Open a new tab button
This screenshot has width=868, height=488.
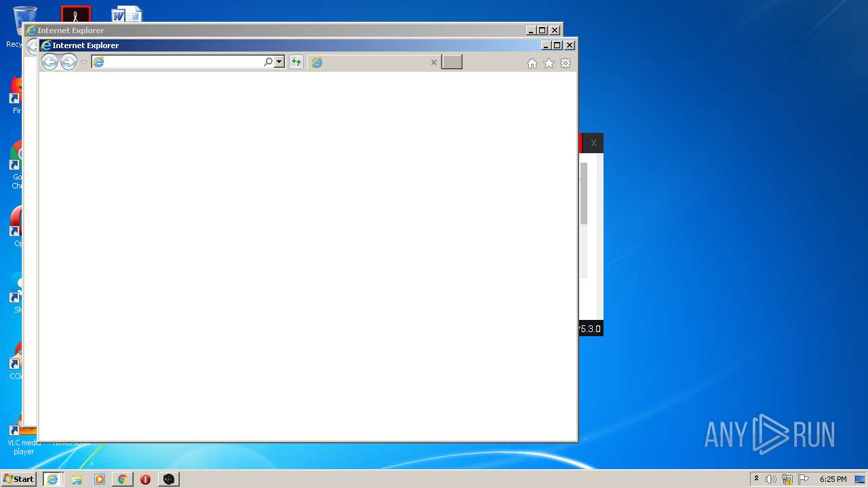pos(452,62)
